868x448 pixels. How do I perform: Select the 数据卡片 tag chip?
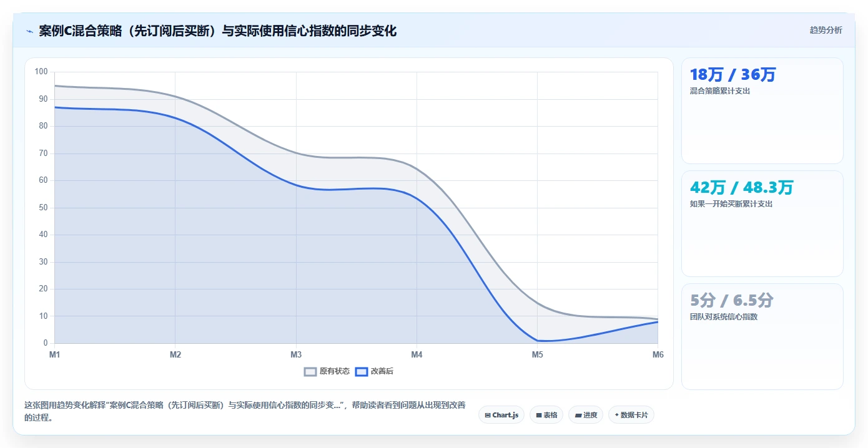click(x=631, y=415)
